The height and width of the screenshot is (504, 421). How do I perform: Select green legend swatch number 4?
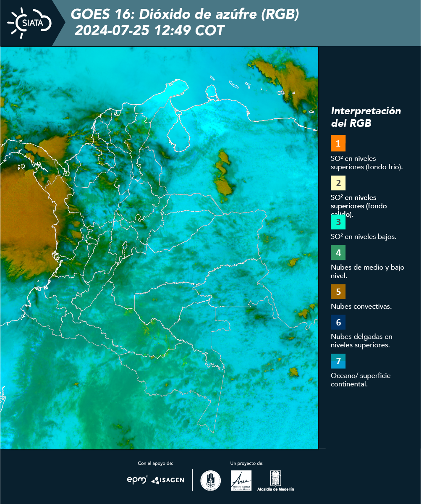tap(338, 253)
